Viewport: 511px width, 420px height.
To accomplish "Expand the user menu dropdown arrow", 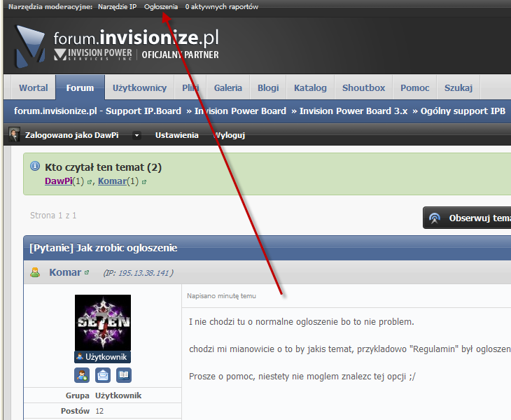I will coord(137,135).
